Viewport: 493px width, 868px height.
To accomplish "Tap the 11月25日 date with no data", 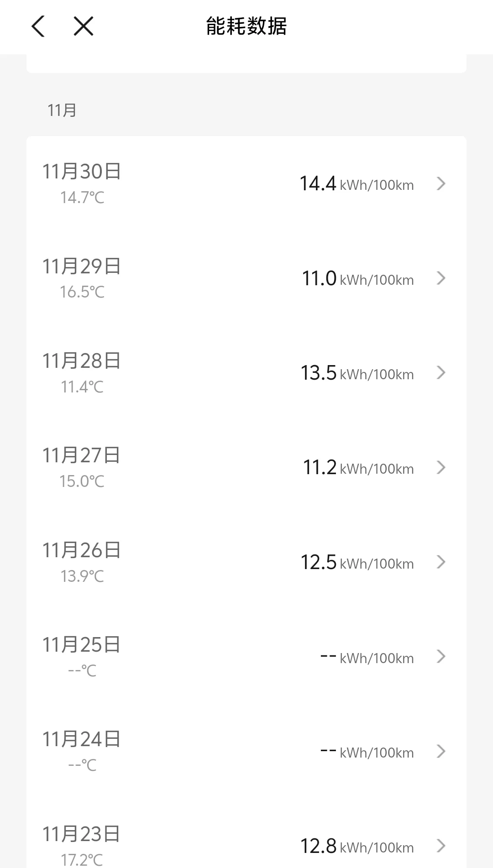I will coord(82,645).
